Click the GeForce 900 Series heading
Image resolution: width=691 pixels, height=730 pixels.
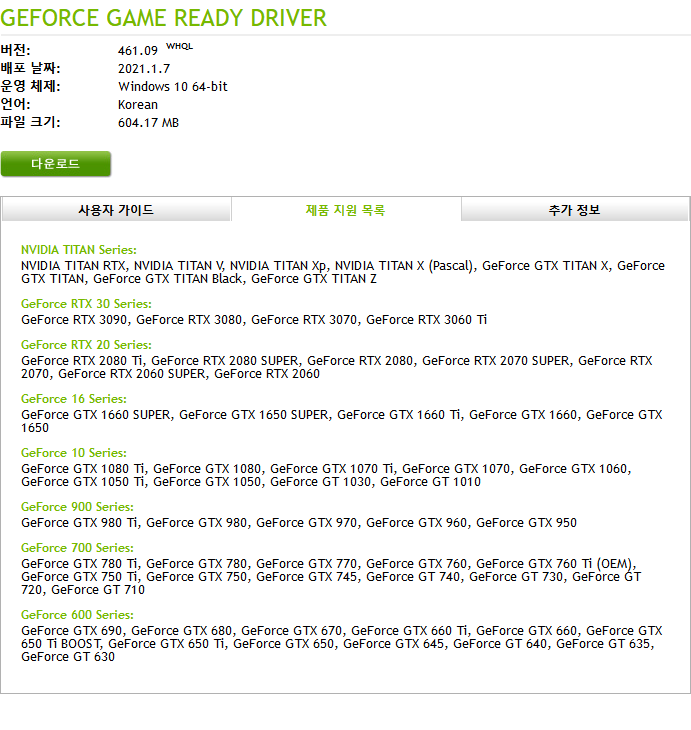click(77, 507)
